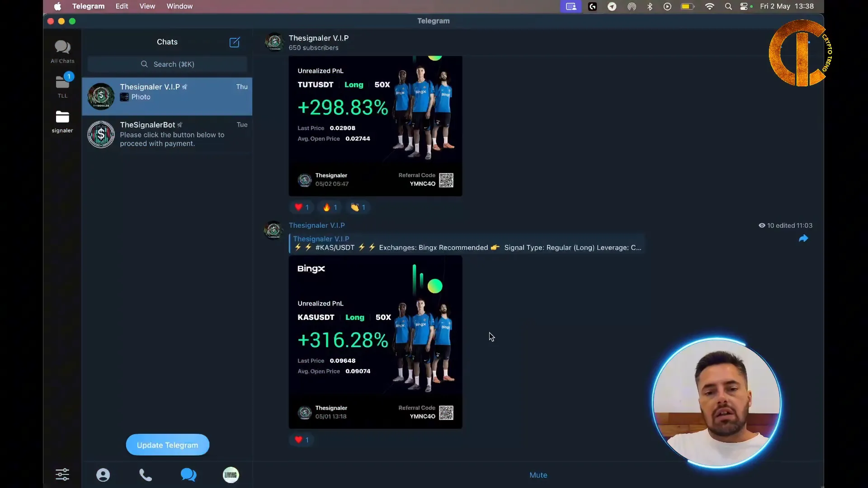Screen dimensions: 868x488
Task: Open the Calls tab phone icon
Action: (146, 475)
